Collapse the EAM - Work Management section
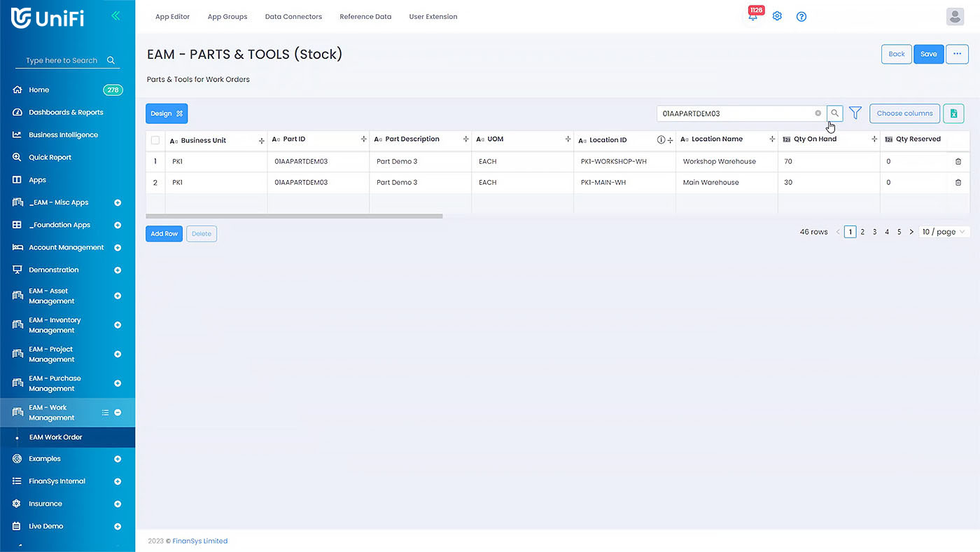Image resolution: width=980 pixels, height=552 pixels. click(118, 413)
